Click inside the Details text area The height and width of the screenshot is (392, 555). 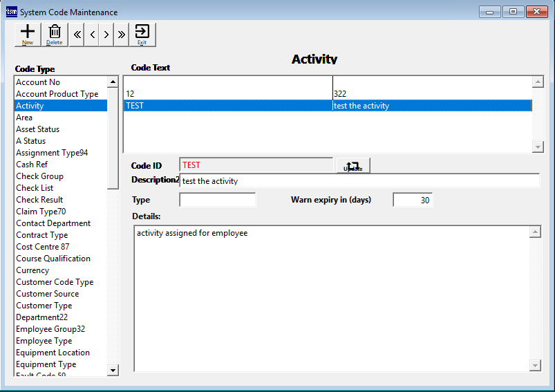pyautogui.click(x=332, y=297)
